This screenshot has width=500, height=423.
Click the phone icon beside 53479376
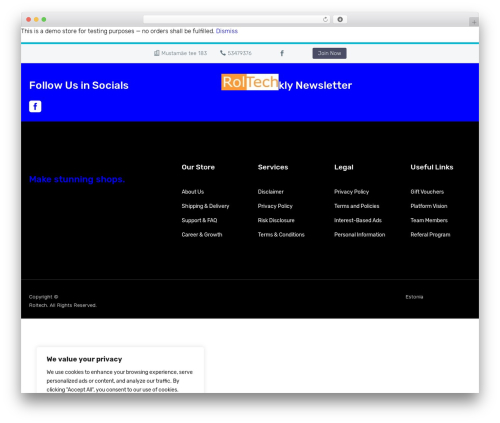(223, 53)
